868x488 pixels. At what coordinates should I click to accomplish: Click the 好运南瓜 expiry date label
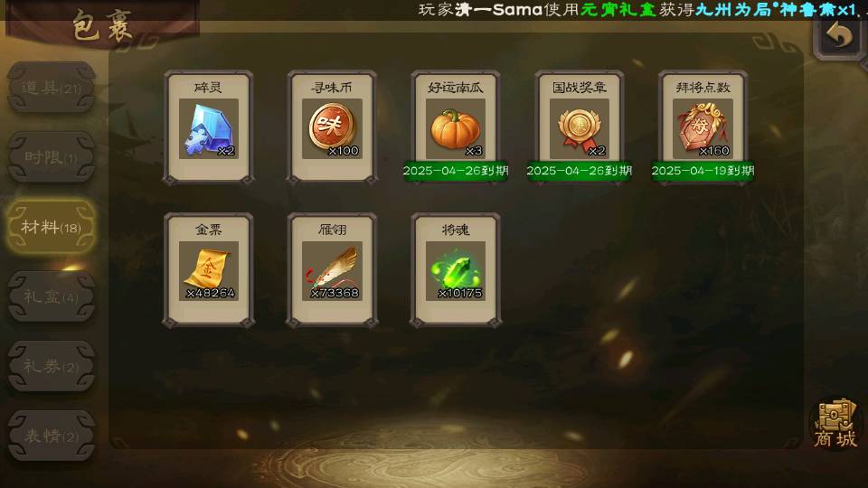pos(456,171)
